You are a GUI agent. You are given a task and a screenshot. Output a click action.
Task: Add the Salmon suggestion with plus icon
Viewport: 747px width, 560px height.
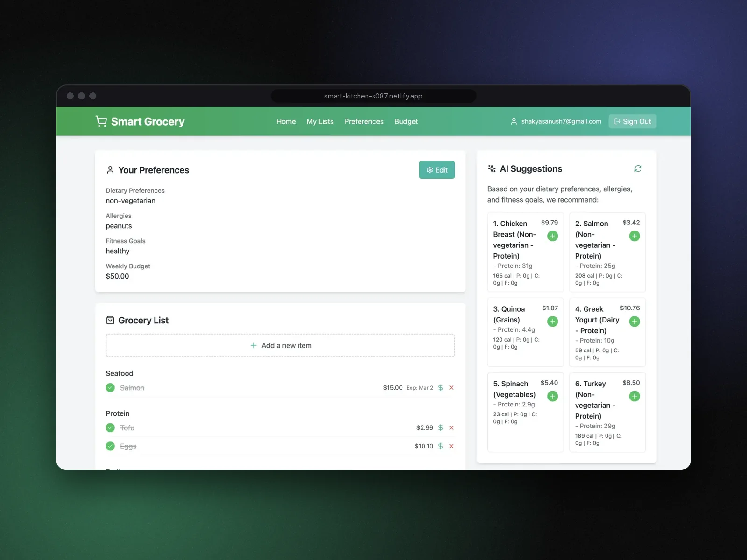634,236
